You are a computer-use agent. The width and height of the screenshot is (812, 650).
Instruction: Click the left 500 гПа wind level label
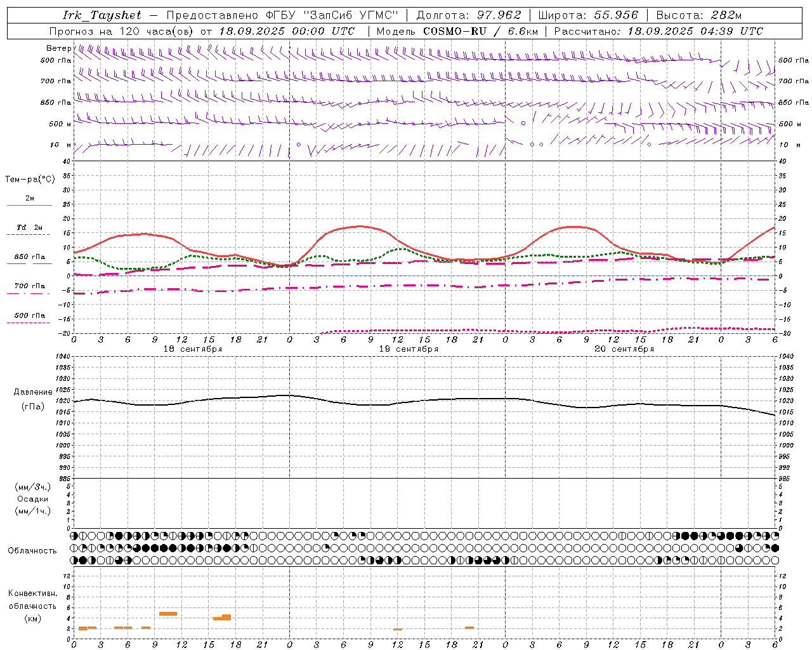point(56,60)
